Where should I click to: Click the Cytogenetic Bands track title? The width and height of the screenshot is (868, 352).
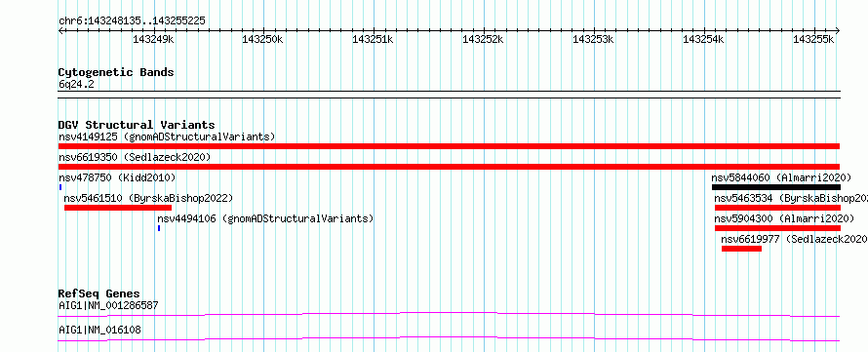[x=116, y=72]
